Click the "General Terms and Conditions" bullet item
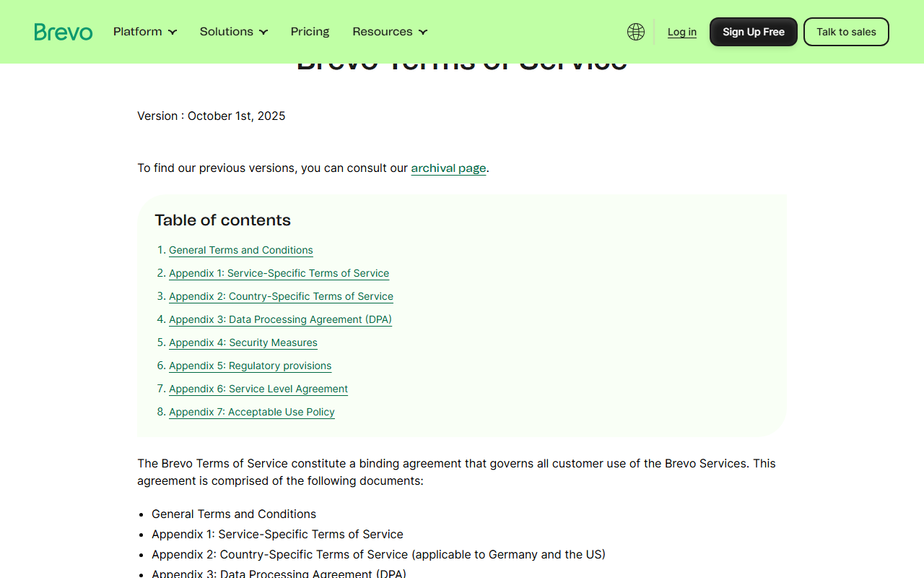Viewport: 924px width, 578px height. coord(234,514)
